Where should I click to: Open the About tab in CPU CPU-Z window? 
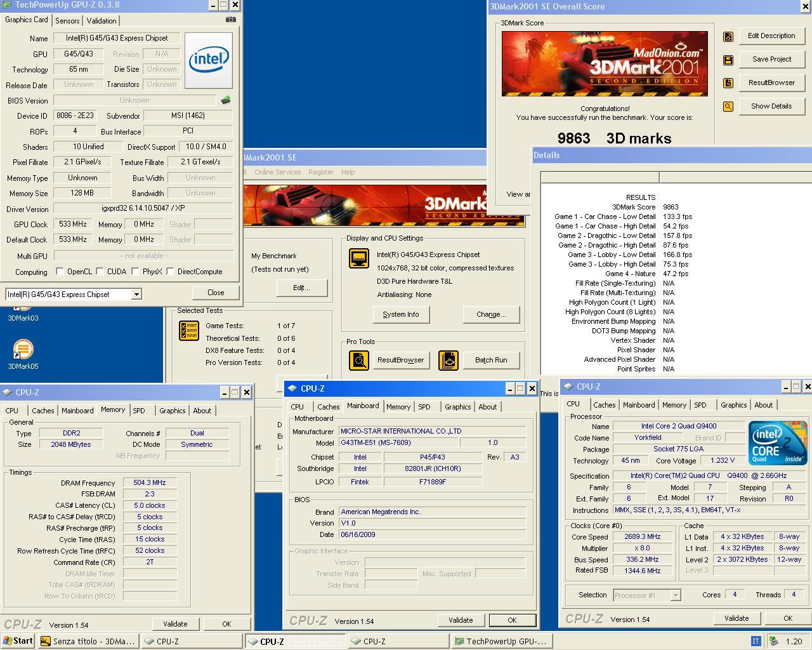763,405
